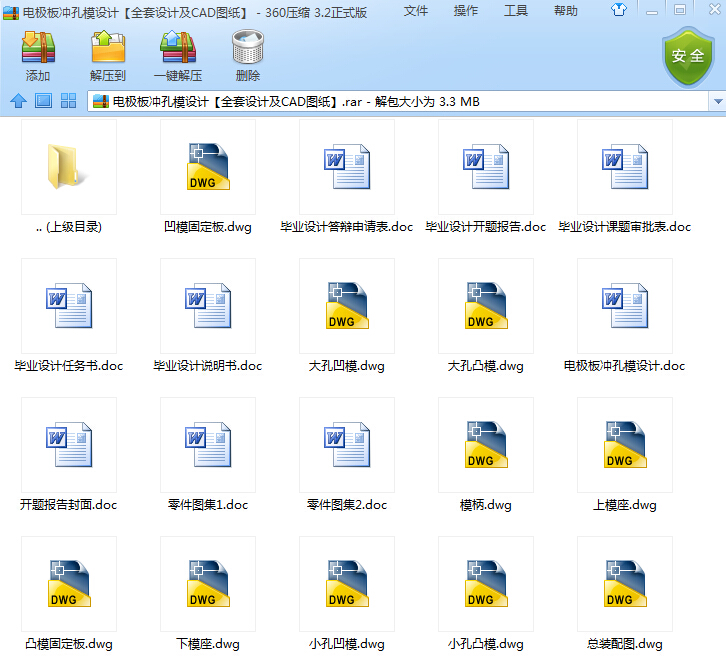Viewport: 726px width, 672px height.
Task: Switch to thumbnail grid view icon
Action: (69, 100)
